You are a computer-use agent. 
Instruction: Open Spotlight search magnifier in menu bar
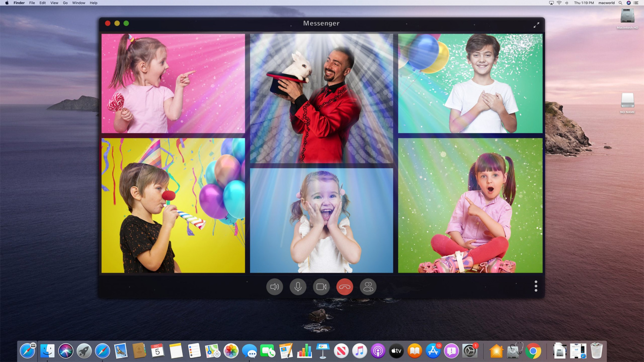[621, 3]
